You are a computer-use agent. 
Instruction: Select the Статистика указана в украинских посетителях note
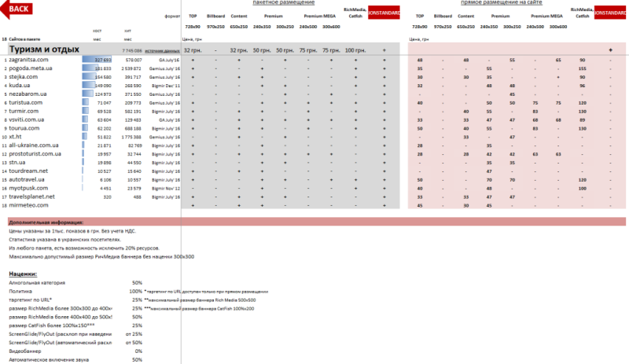coord(65,240)
